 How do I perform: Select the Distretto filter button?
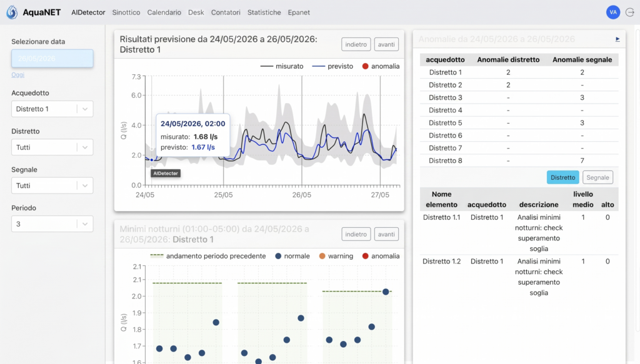tap(563, 177)
